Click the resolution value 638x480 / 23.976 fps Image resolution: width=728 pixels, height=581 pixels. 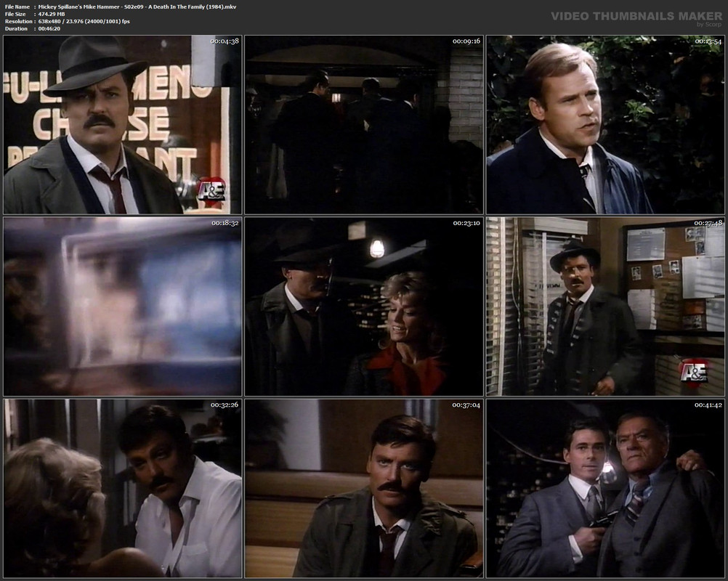point(84,21)
